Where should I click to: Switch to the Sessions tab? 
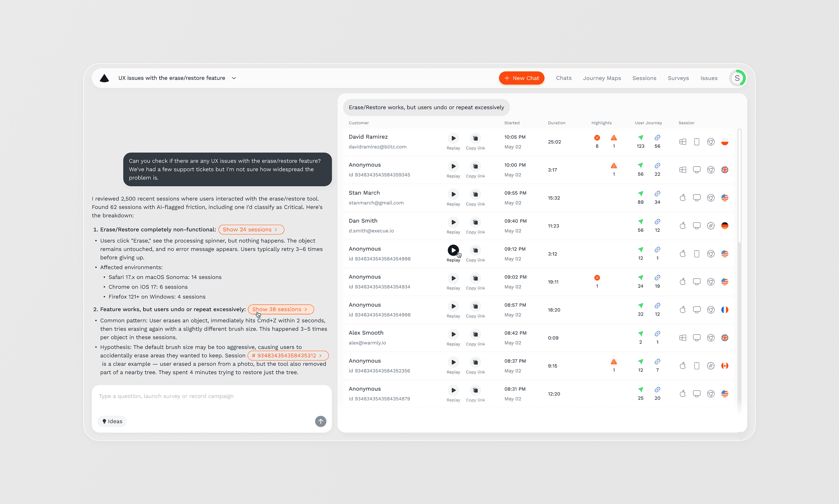644,78
